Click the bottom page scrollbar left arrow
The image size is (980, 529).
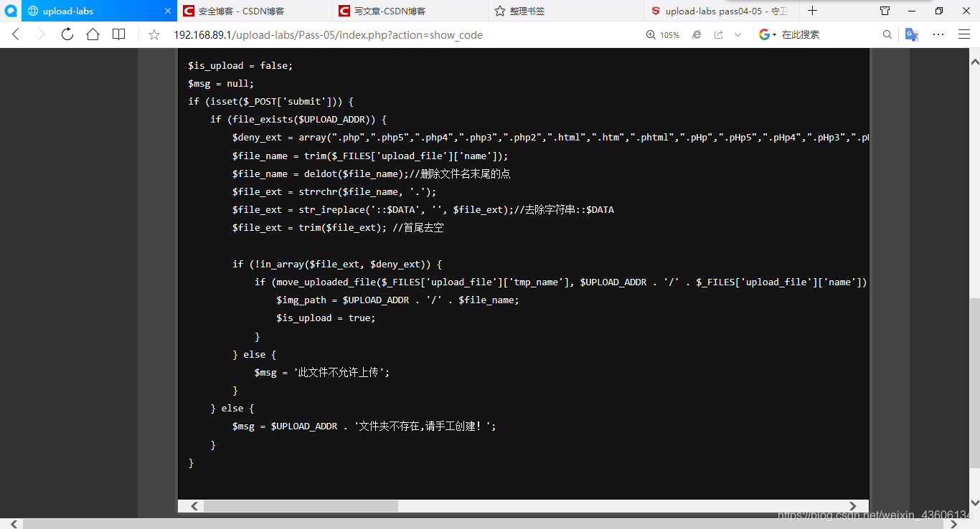point(14,523)
